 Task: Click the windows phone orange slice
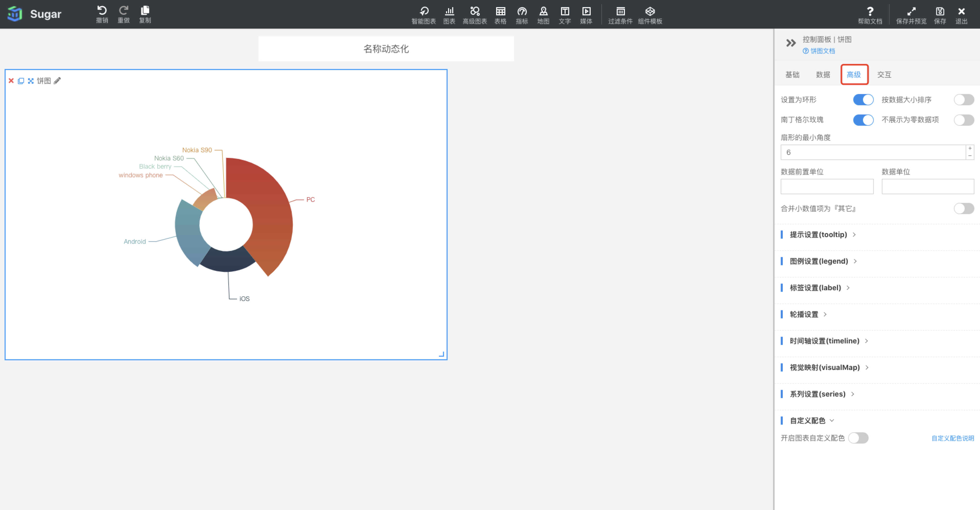[x=205, y=199]
